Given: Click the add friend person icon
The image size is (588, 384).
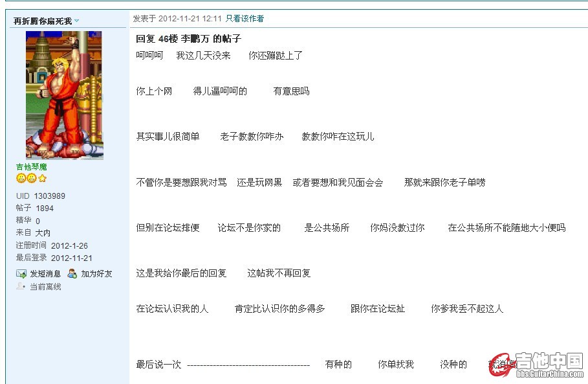Looking at the screenshot, I should (x=72, y=274).
